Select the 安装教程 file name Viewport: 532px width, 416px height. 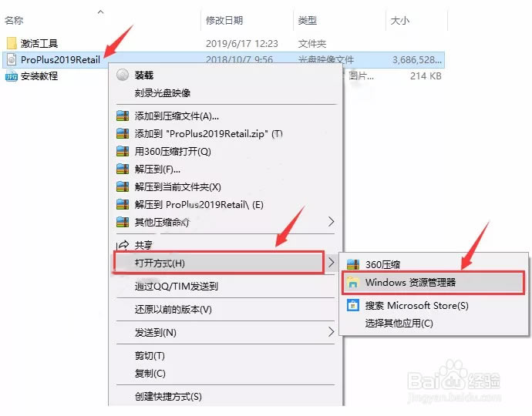(x=39, y=76)
